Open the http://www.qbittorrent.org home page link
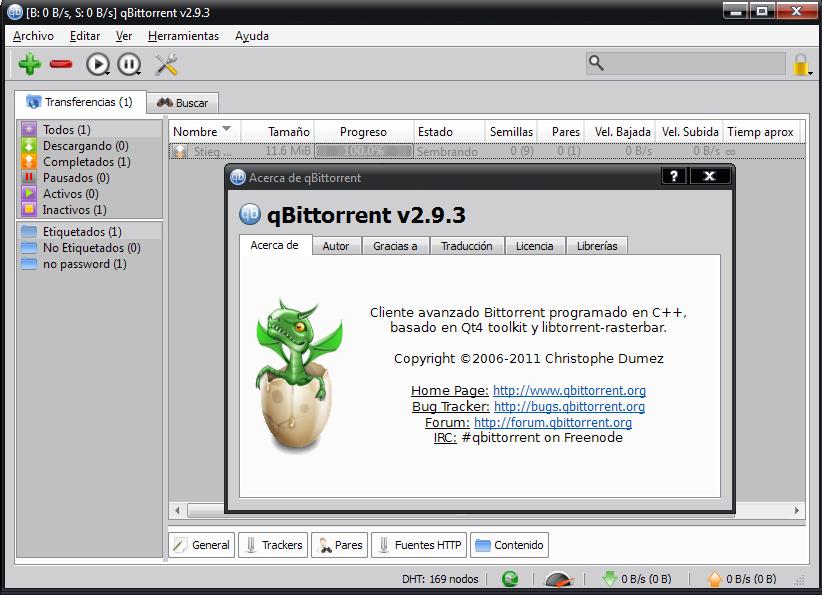 click(x=569, y=391)
